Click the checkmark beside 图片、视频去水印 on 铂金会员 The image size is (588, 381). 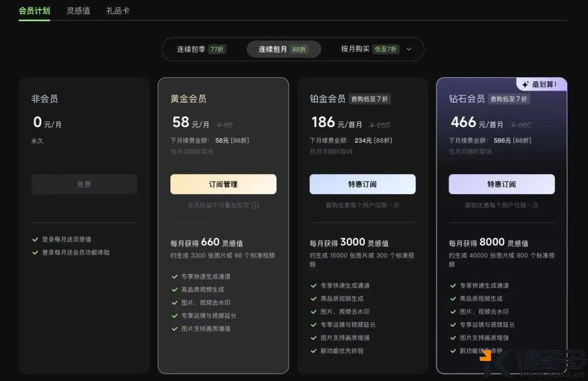pos(313,312)
